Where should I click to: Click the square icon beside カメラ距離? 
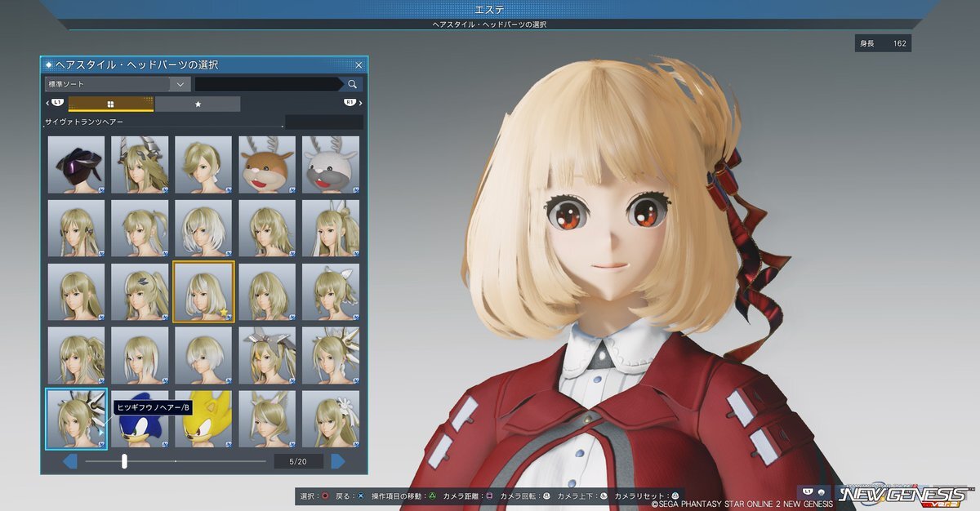[x=489, y=495]
